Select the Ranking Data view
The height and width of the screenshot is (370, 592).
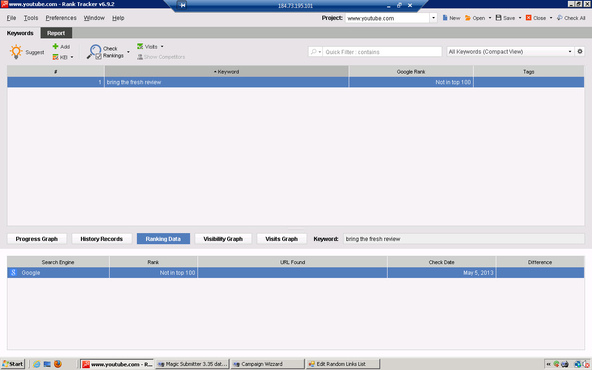click(163, 239)
